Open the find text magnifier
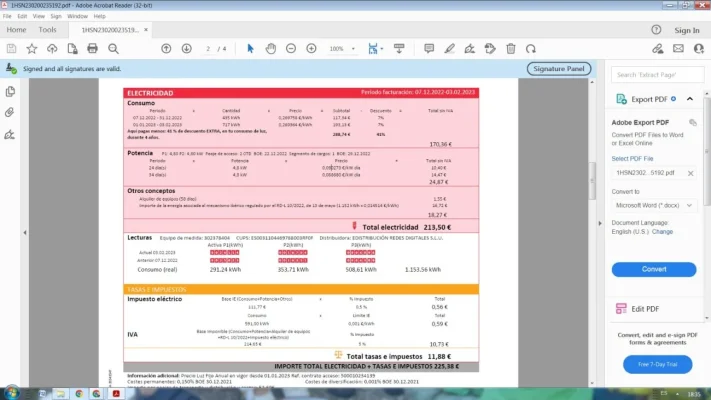 [113, 49]
